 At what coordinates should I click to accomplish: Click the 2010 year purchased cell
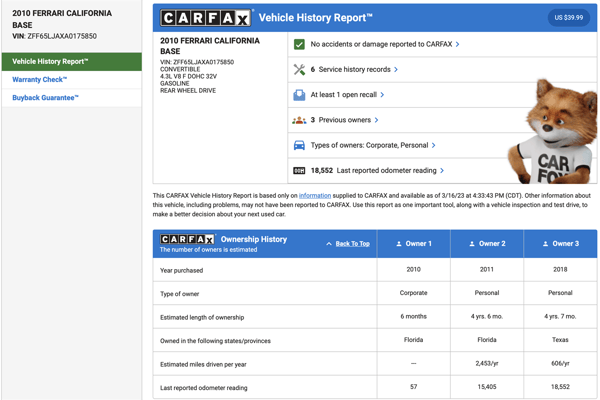(x=414, y=269)
